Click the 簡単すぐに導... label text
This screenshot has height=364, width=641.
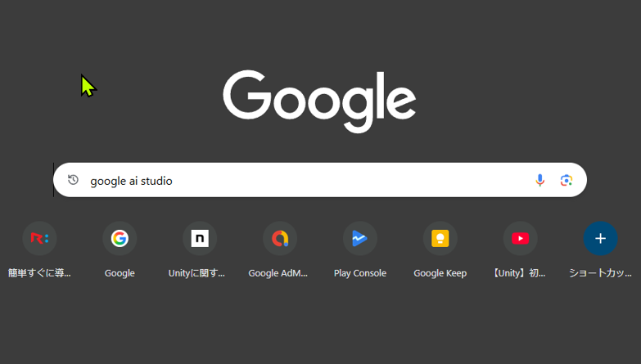[x=39, y=273]
